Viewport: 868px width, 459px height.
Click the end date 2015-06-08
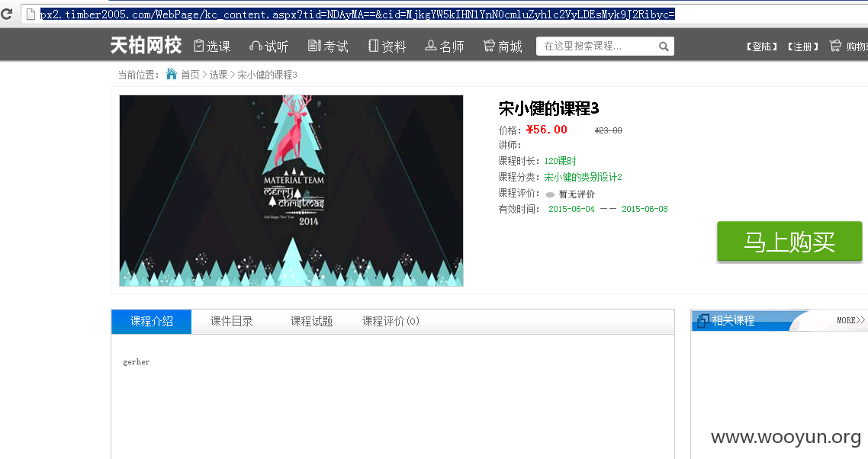645,209
